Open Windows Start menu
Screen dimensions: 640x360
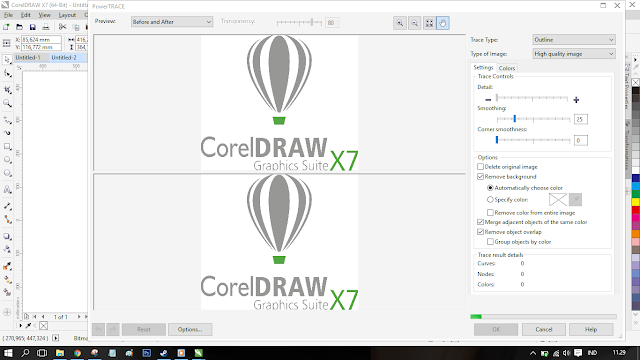pyautogui.click(x=8, y=353)
